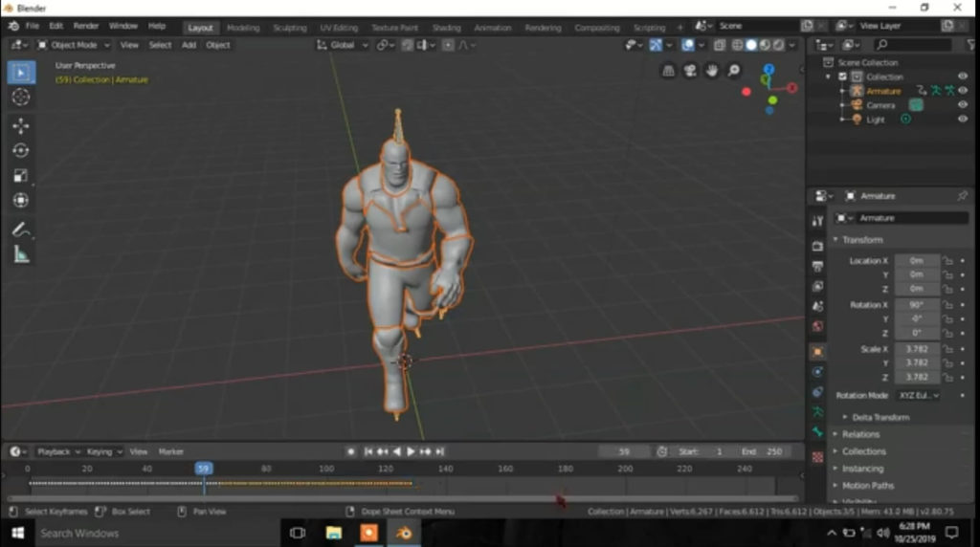The width and height of the screenshot is (980, 547).
Task: Hide the Light in the outliner
Action: pos(963,119)
